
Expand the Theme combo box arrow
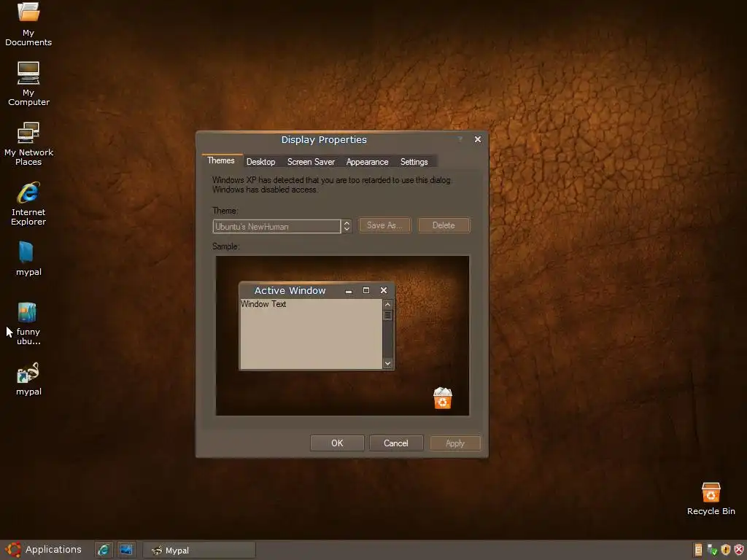[347, 226]
